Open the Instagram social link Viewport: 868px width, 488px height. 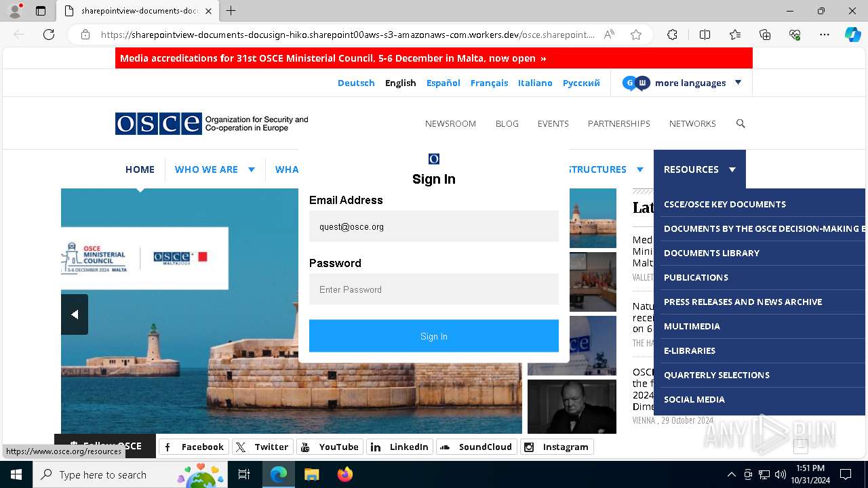click(x=557, y=447)
